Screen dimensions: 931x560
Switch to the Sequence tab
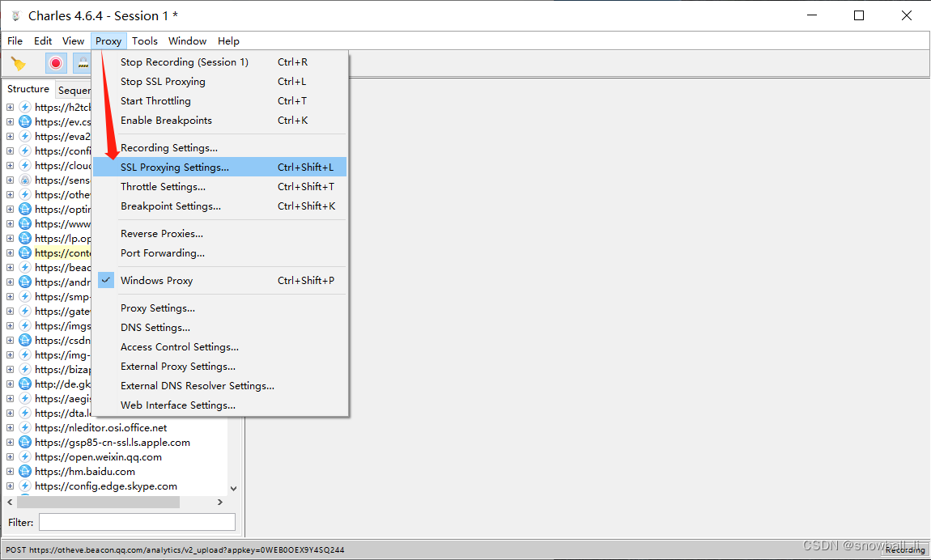point(74,90)
